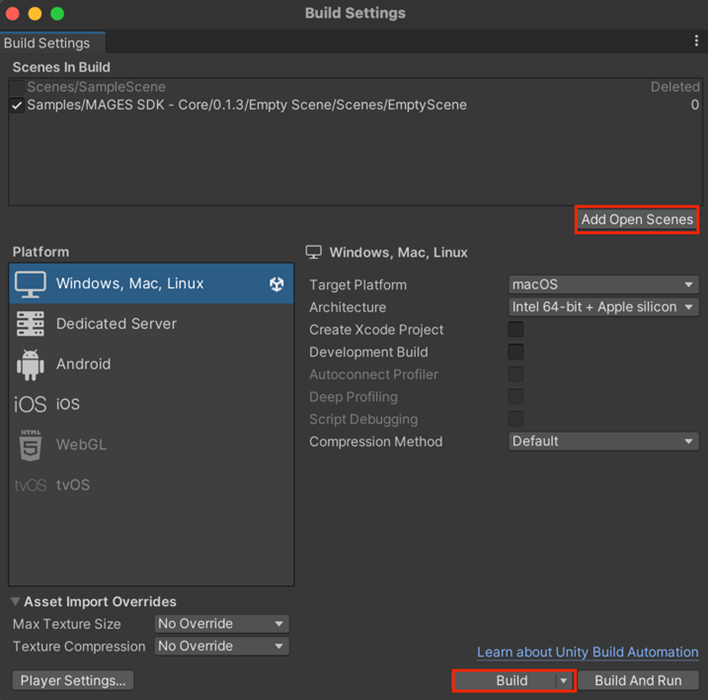Expand the Compression Method dropdown
The image size is (708, 700).
pos(603,441)
